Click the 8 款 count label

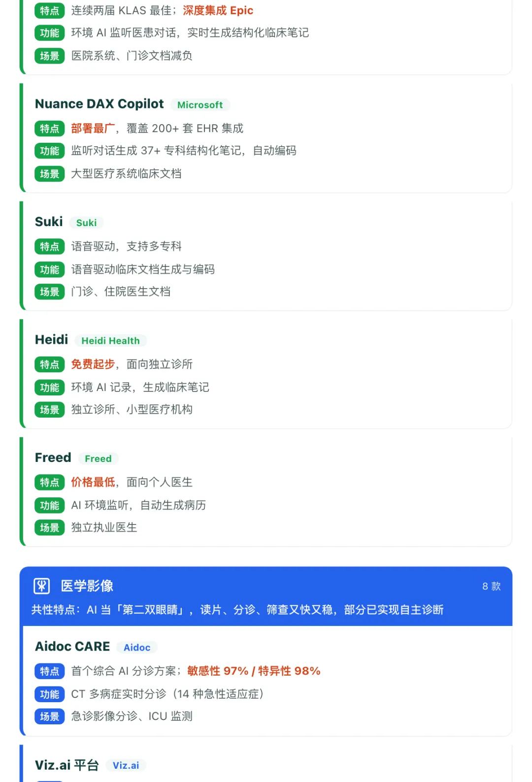click(491, 586)
